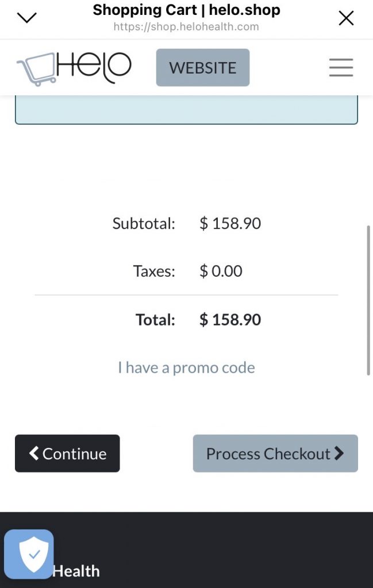Click the shop.helohealth.com URL text
The width and height of the screenshot is (373, 588).
(x=186, y=27)
